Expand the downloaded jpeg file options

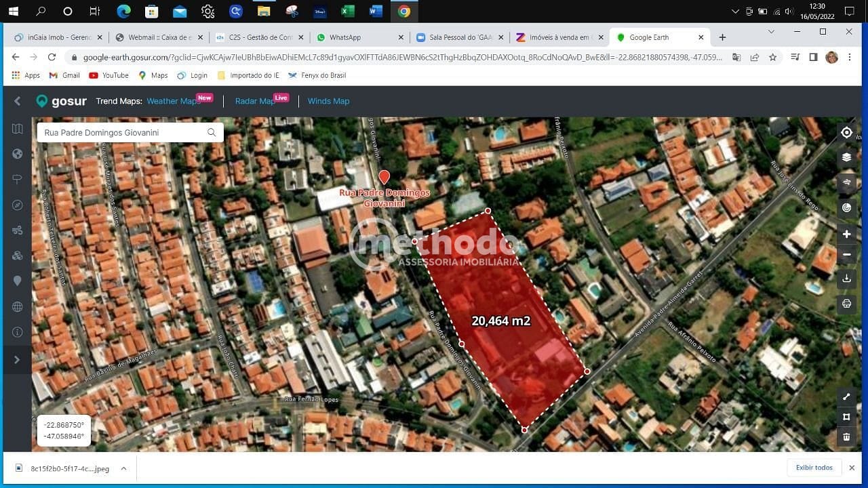pyautogui.click(x=123, y=468)
